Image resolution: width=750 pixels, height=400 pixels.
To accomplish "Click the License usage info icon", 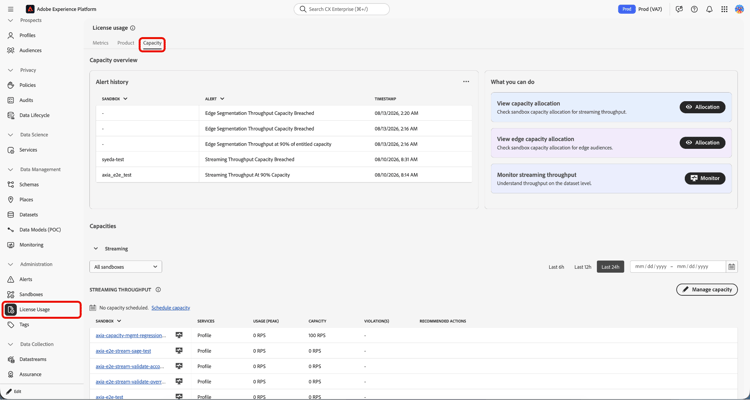I will 132,28.
